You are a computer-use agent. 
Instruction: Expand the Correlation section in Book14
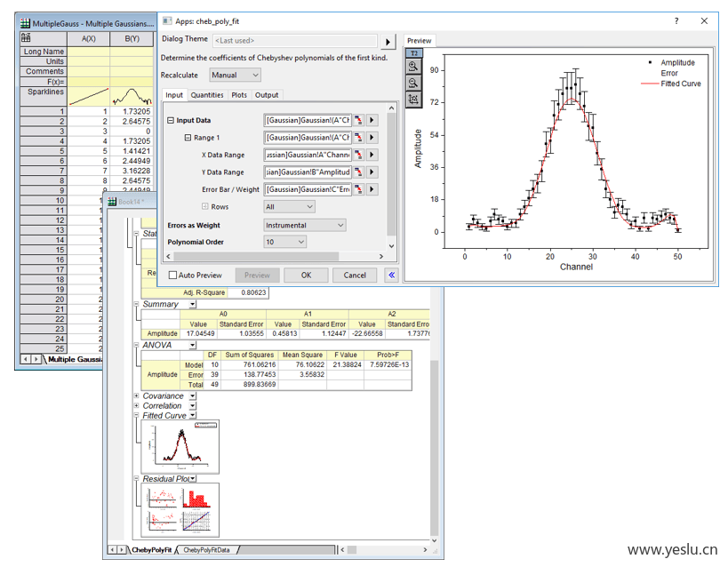pyautogui.click(x=137, y=406)
